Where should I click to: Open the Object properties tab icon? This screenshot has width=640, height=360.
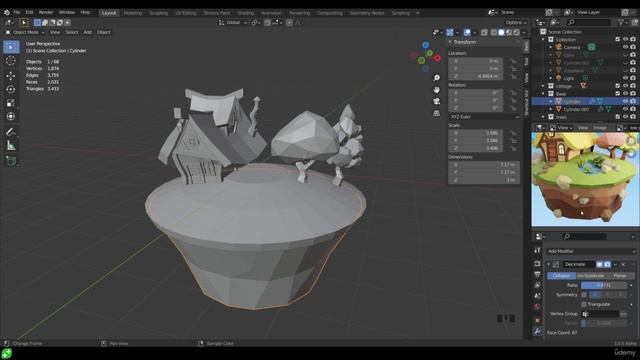point(537,320)
